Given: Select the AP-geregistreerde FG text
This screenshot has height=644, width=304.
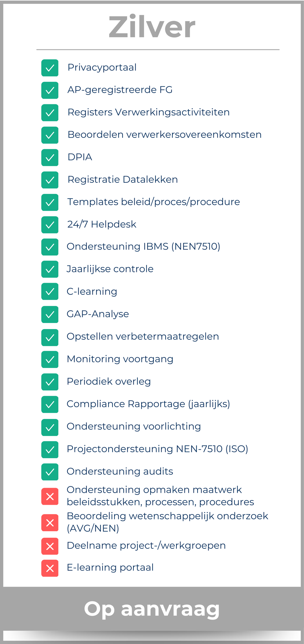Looking at the screenshot, I should 120,90.
